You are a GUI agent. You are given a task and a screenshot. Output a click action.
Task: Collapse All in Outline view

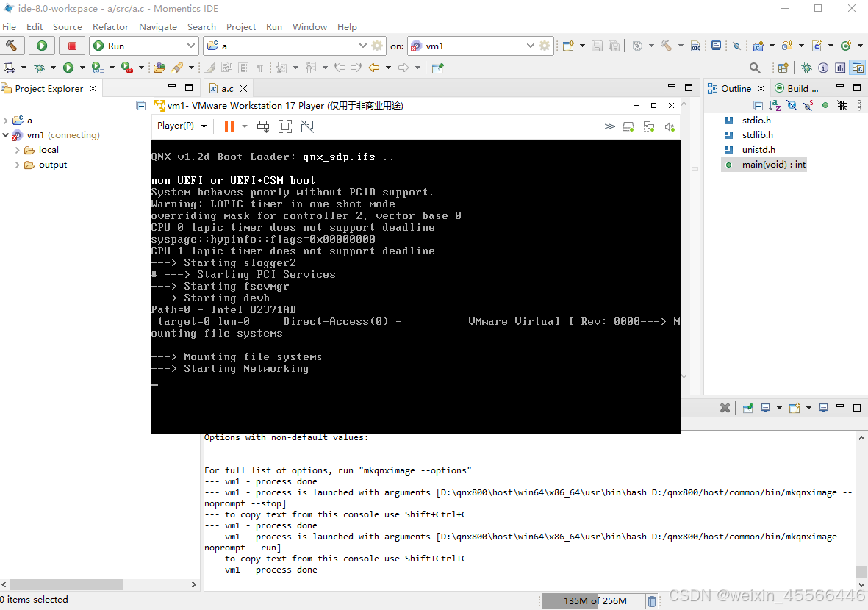click(758, 105)
